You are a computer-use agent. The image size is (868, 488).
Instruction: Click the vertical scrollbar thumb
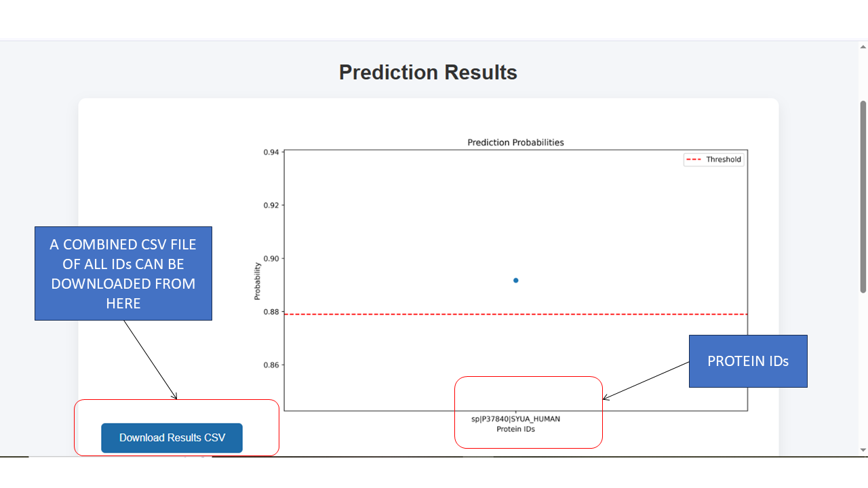click(x=863, y=197)
